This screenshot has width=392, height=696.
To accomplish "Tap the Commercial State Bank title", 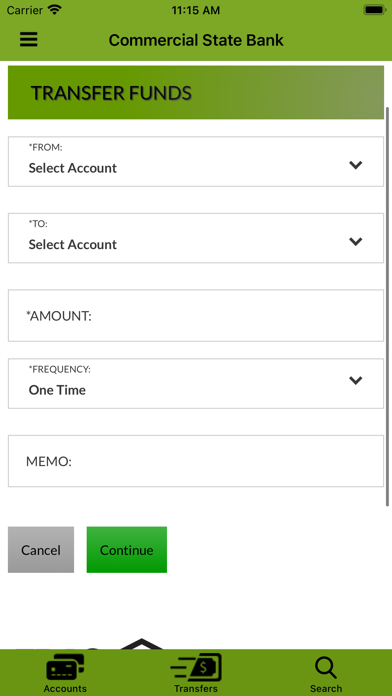I will pos(196,40).
